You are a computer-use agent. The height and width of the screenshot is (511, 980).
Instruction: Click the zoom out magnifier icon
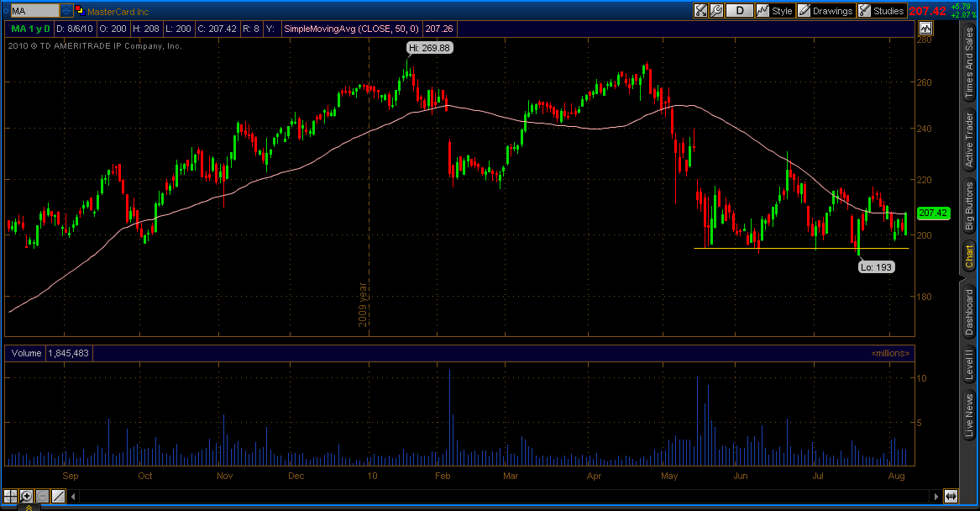(x=43, y=497)
